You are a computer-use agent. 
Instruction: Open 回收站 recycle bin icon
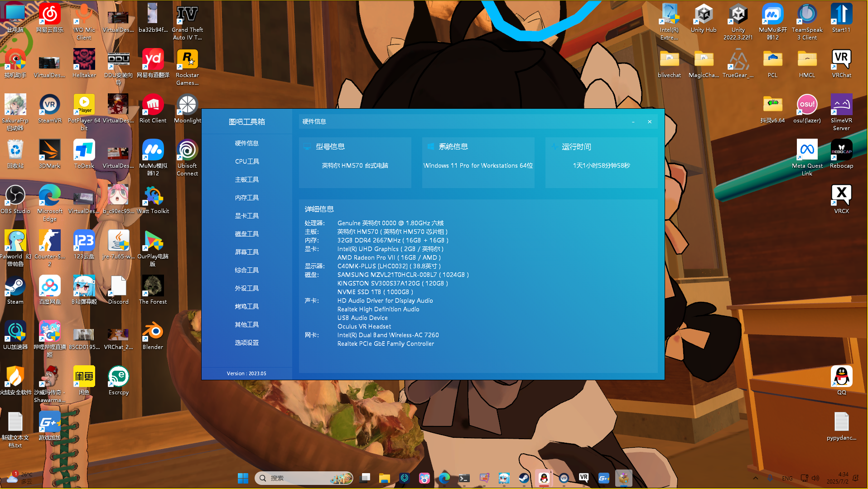click(15, 154)
